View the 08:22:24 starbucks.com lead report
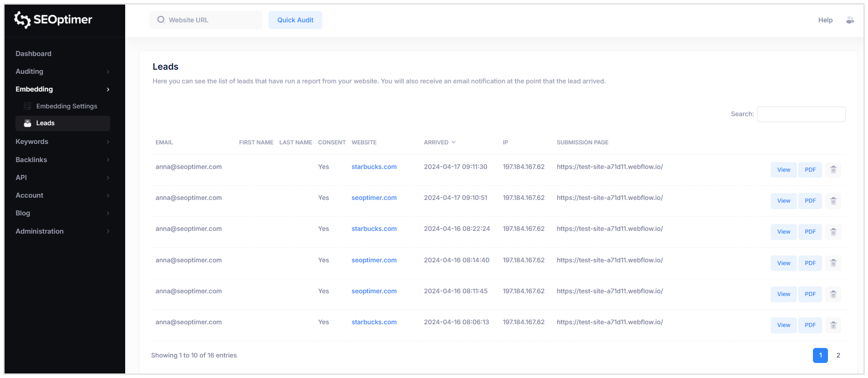868x378 pixels. coord(783,232)
